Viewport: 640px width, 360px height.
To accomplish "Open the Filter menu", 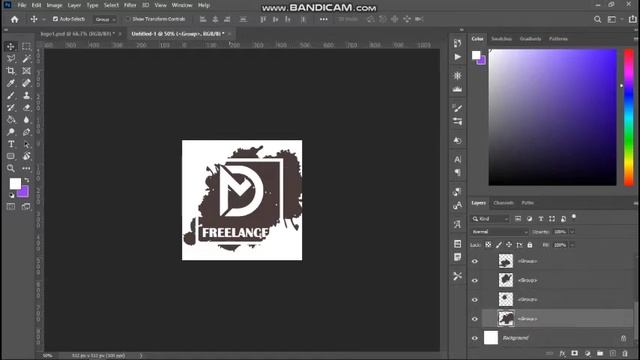I will (130, 5).
